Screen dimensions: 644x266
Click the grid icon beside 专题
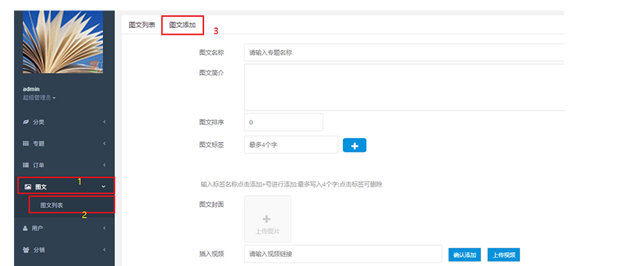click(26, 143)
